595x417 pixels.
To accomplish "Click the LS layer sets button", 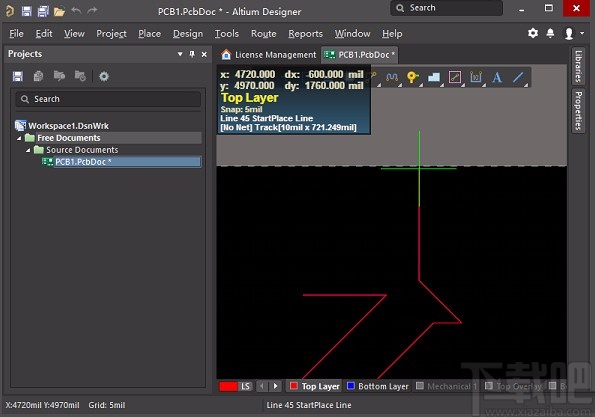I will (246, 387).
